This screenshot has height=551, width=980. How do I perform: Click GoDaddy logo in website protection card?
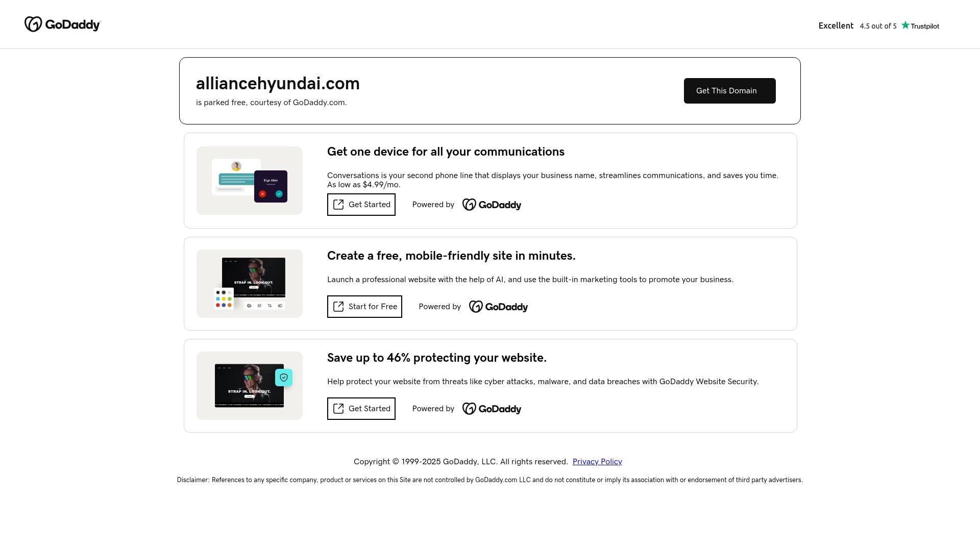point(492,409)
